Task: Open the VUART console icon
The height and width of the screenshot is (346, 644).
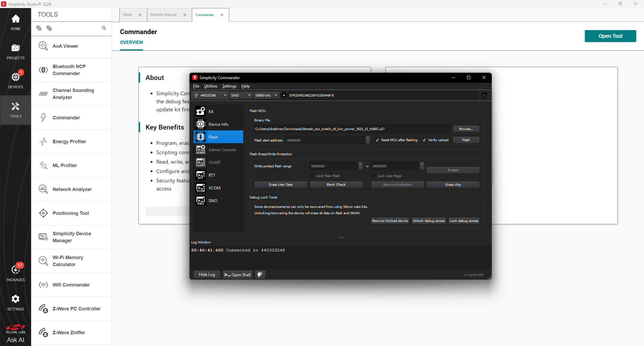Action: [201, 162]
